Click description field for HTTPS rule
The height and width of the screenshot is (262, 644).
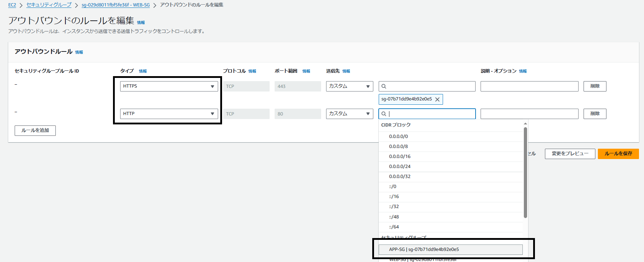click(x=529, y=86)
